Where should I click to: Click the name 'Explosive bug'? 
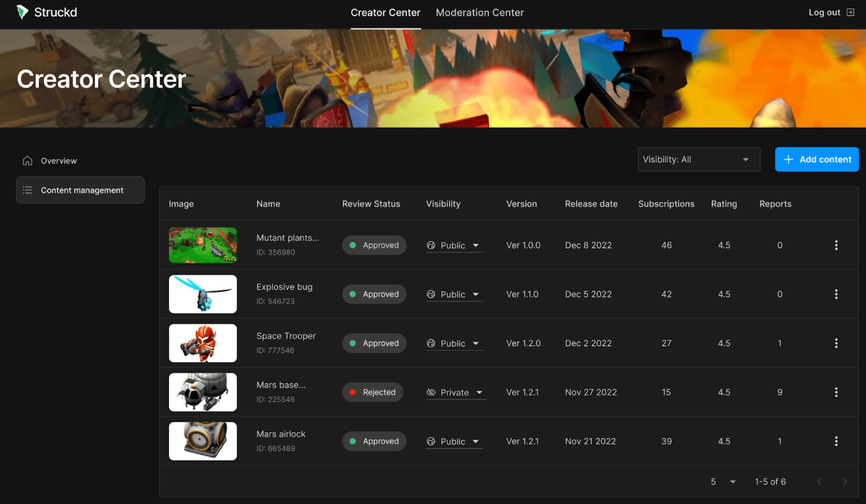[285, 287]
